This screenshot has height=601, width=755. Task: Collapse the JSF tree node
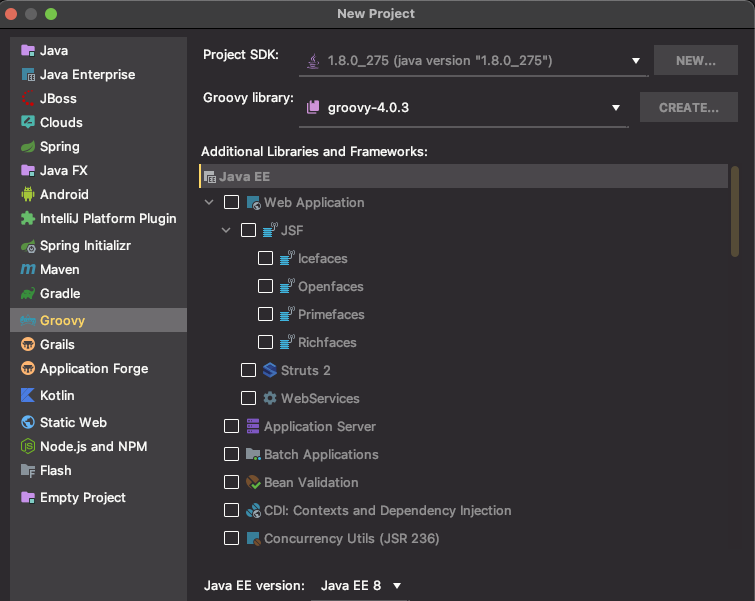click(x=226, y=230)
